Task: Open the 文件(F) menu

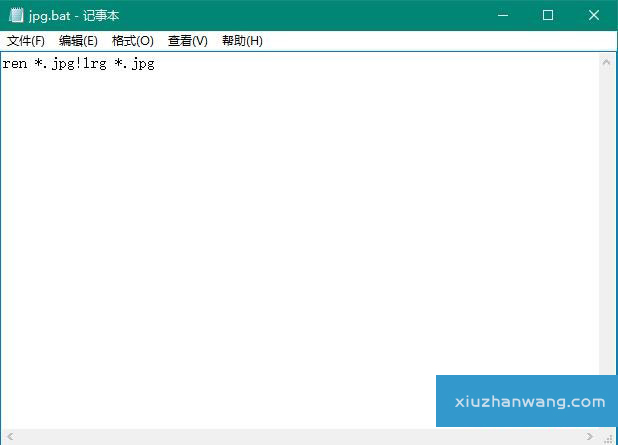Action: click(x=26, y=41)
